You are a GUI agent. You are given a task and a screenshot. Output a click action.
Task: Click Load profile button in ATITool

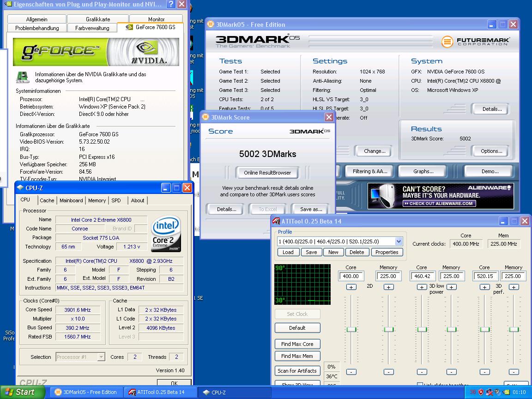288,252
